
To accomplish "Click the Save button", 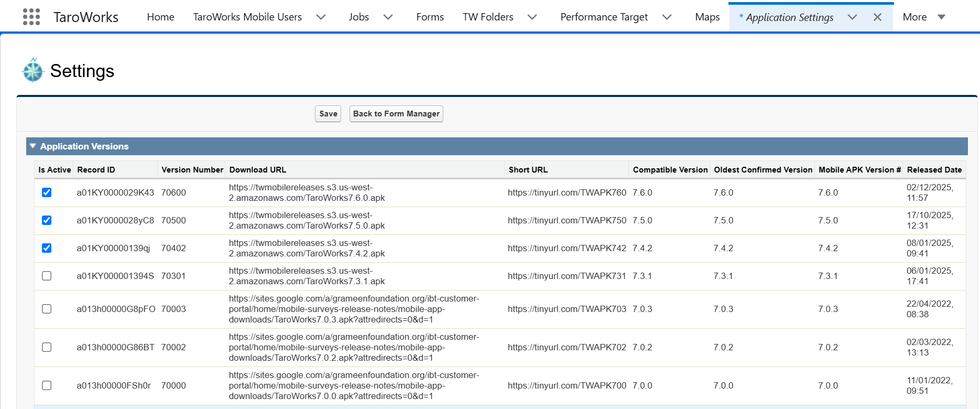I will click(x=328, y=114).
